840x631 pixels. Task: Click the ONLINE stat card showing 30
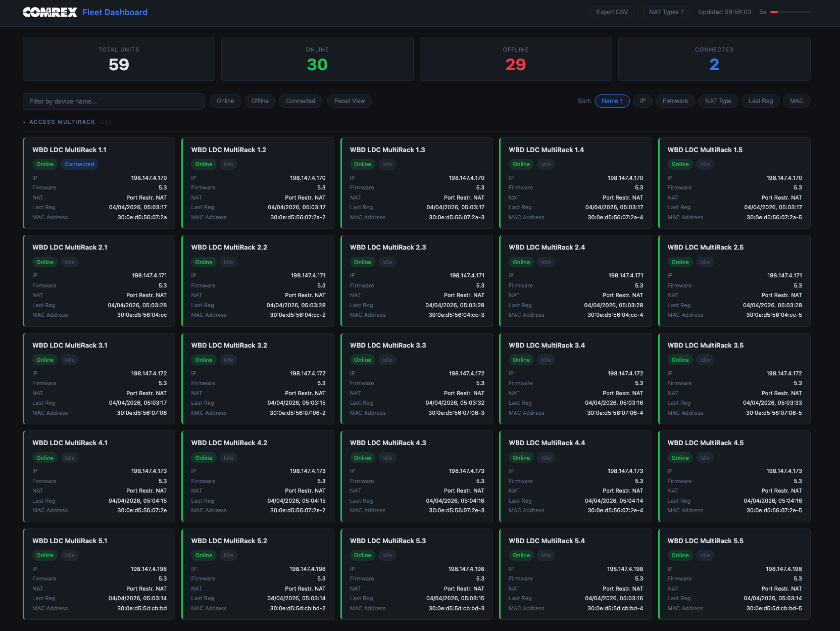click(x=317, y=59)
